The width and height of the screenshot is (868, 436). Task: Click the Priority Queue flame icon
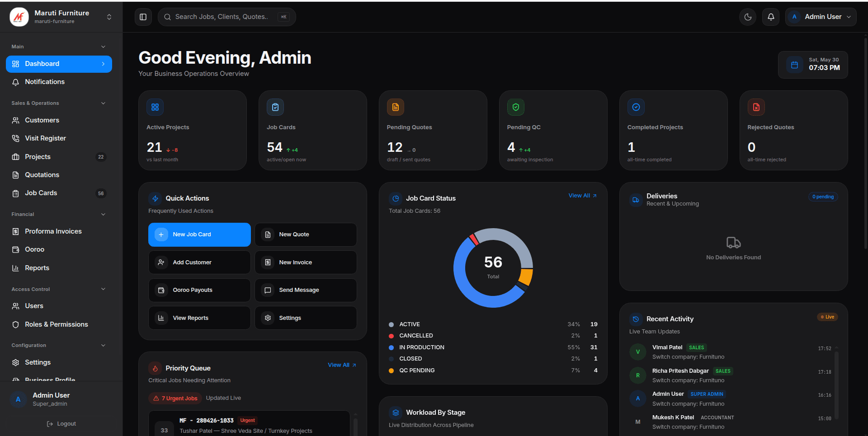coord(155,368)
